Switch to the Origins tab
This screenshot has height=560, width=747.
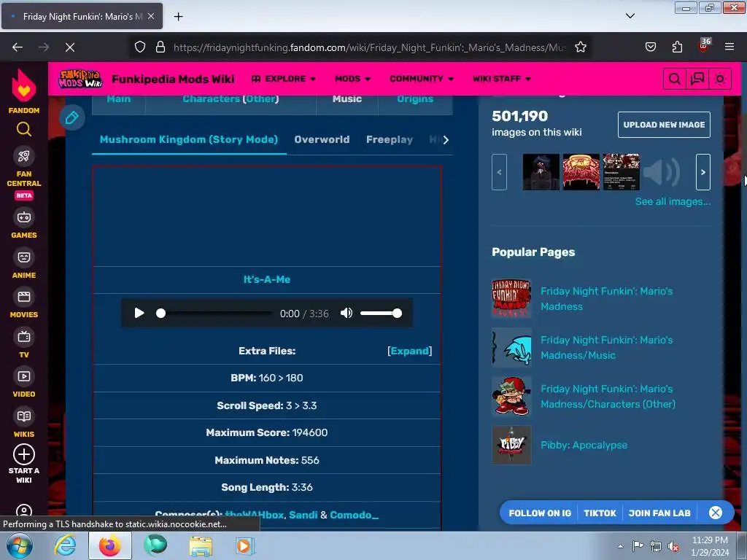pyautogui.click(x=415, y=99)
